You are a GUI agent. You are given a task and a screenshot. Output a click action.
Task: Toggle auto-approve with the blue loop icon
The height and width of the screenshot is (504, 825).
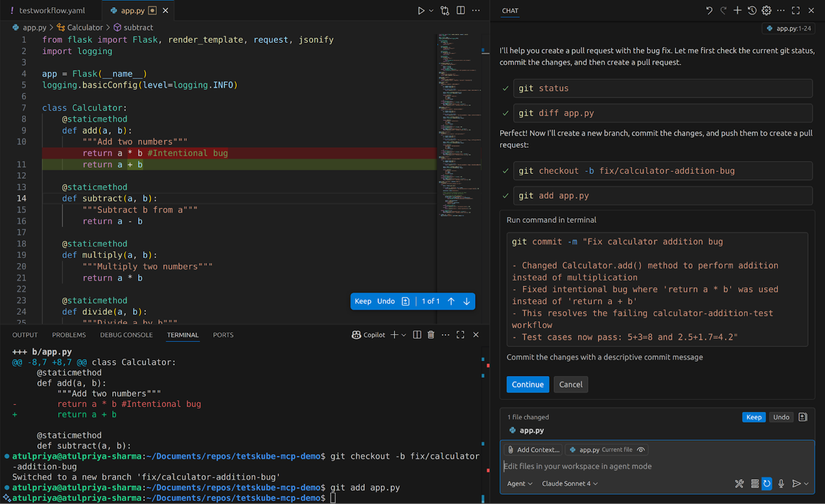tap(766, 484)
